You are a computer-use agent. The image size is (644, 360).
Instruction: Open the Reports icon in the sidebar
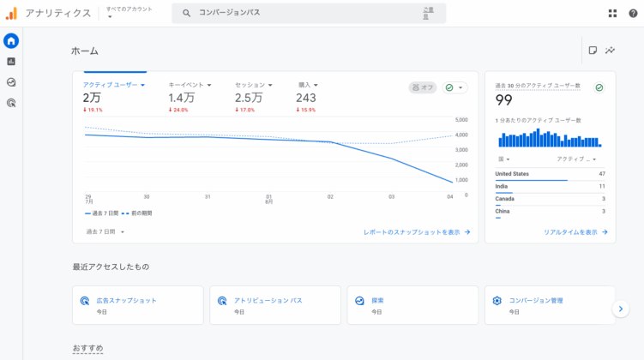(x=11, y=62)
